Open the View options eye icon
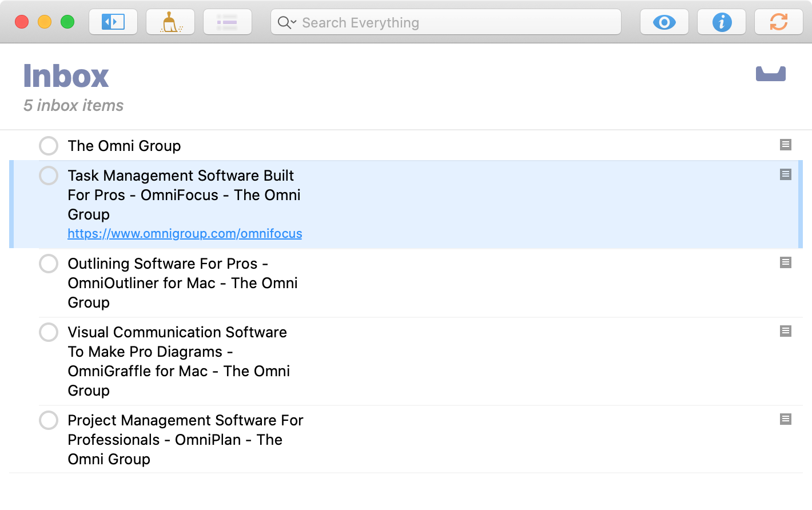This screenshot has width=812, height=510. click(x=664, y=22)
